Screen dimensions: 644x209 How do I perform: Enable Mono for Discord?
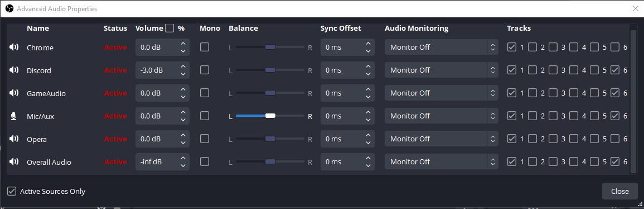coord(205,70)
